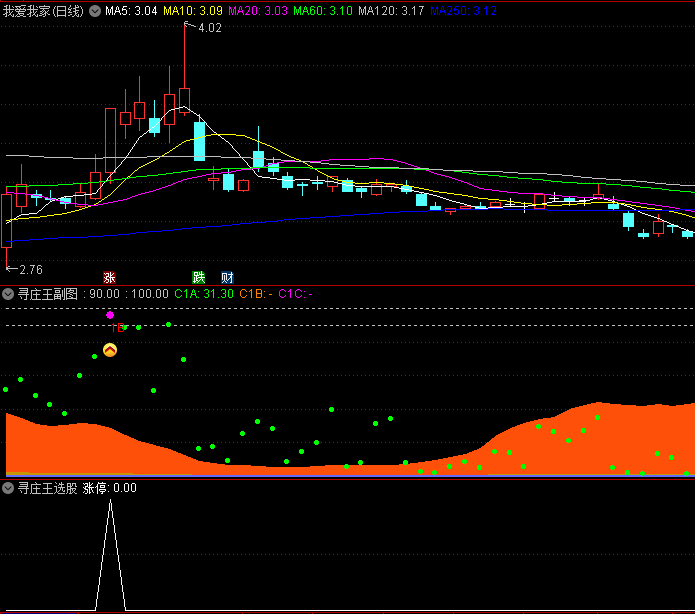The height and width of the screenshot is (614, 695).
Task: Expand the 寻庄王副图 indicator options arrow
Action: coord(9,294)
